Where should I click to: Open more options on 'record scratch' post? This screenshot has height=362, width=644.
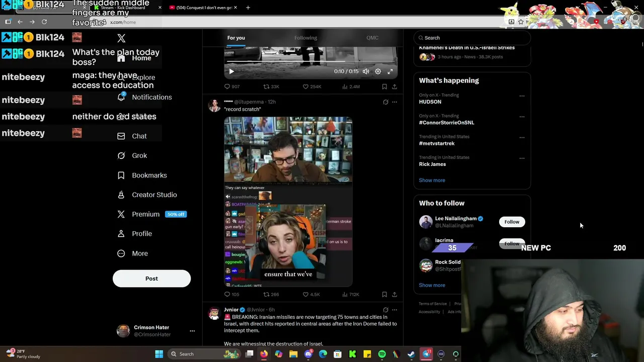tap(394, 102)
